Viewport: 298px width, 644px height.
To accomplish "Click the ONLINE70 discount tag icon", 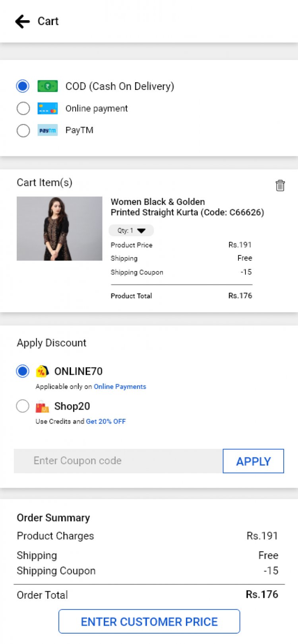I will point(42,372).
